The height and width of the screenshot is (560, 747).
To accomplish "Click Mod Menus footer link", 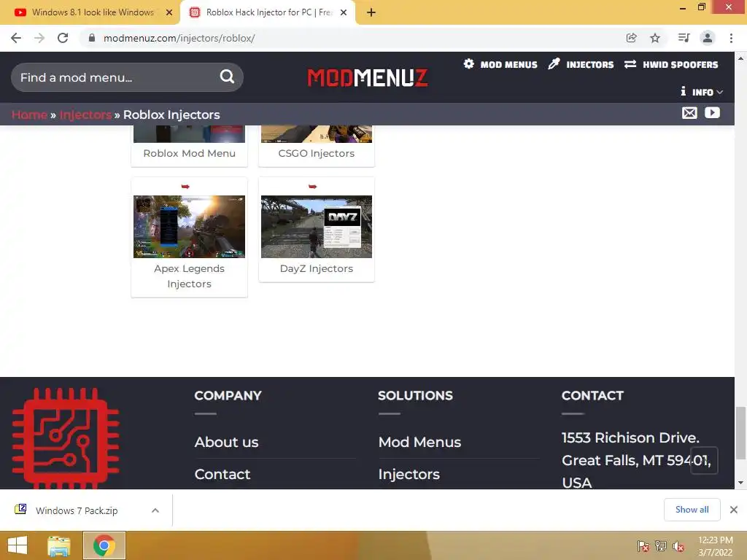I will 419,442.
